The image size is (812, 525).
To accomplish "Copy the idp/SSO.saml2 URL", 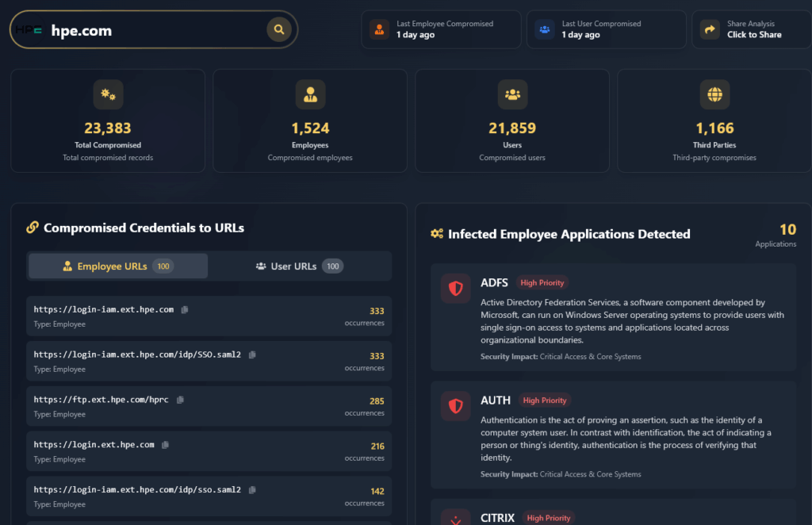I will pos(252,355).
